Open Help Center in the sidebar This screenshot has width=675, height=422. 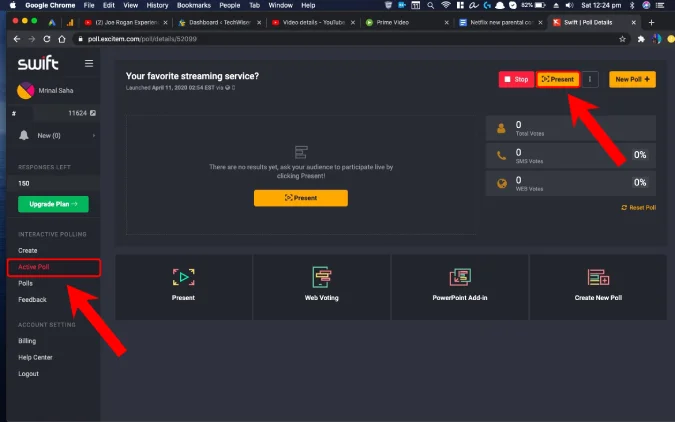click(35, 357)
